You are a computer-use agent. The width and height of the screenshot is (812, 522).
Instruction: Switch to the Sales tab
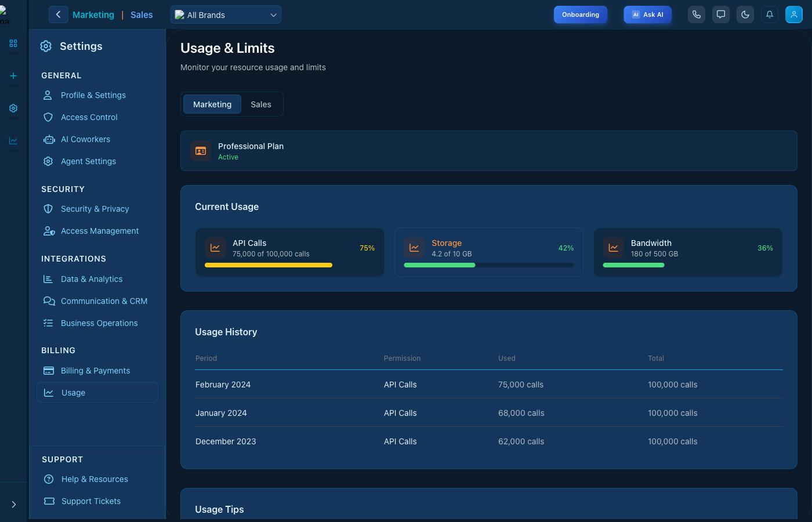click(x=261, y=104)
